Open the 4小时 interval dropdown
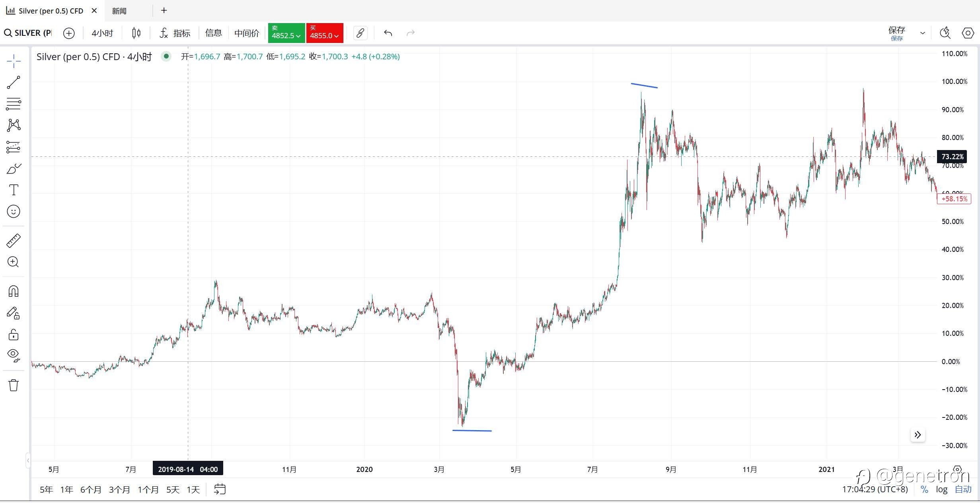Image resolution: width=980 pixels, height=503 pixels. click(102, 33)
